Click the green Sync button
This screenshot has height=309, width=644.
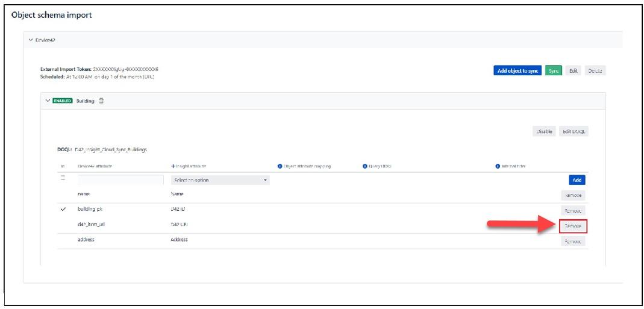pos(554,71)
